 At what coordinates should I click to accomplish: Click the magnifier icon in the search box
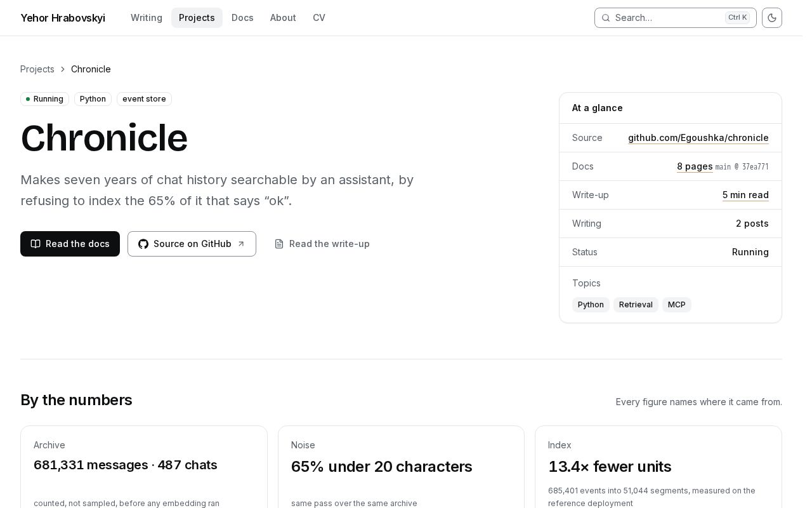pos(606,18)
